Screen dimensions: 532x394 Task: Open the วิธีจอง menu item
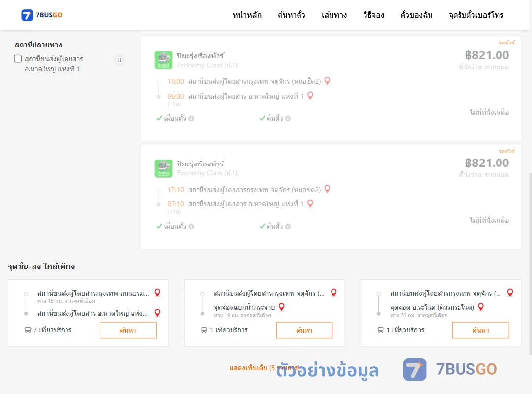point(373,15)
